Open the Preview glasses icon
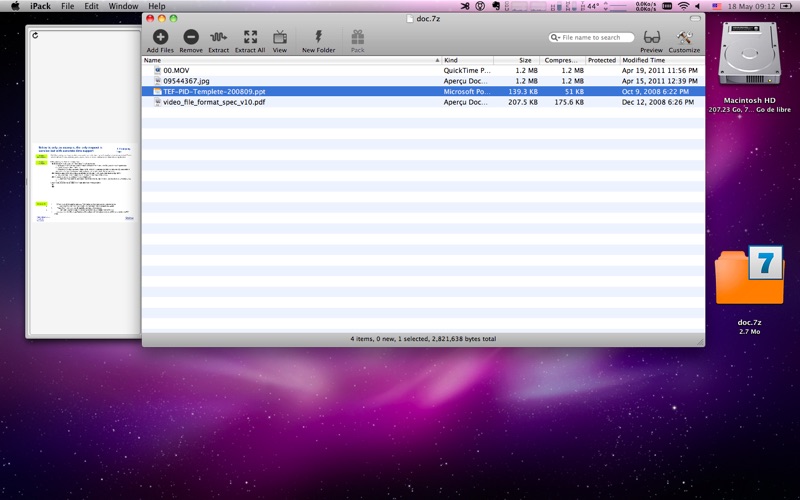Image resolution: width=800 pixels, height=500 pixels. 652,37
